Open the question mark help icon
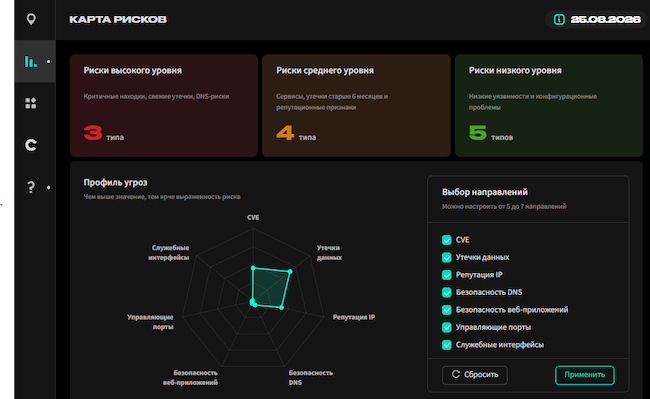The image size is (650, 399). click(x=31, y=187)
